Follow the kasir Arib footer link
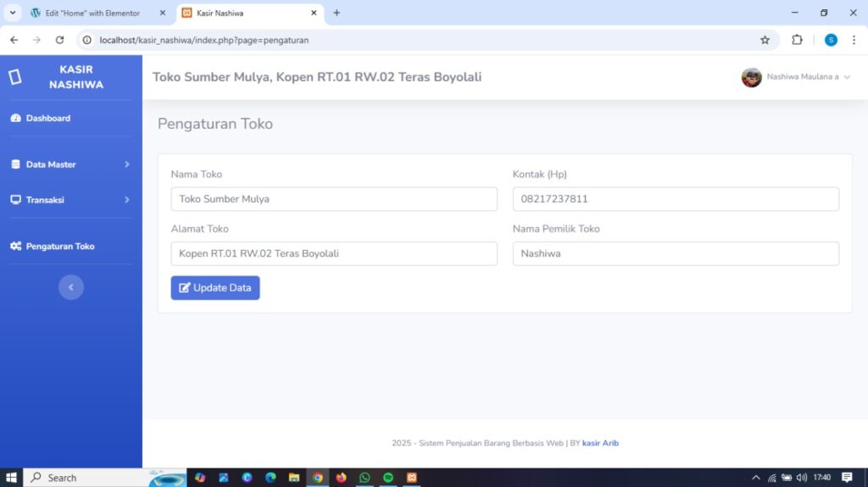 point(600,443)
